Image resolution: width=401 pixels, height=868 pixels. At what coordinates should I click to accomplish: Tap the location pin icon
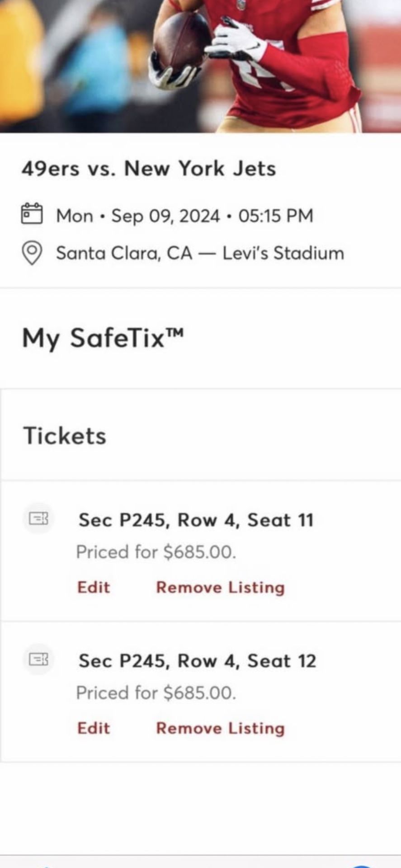pos(32,253)
